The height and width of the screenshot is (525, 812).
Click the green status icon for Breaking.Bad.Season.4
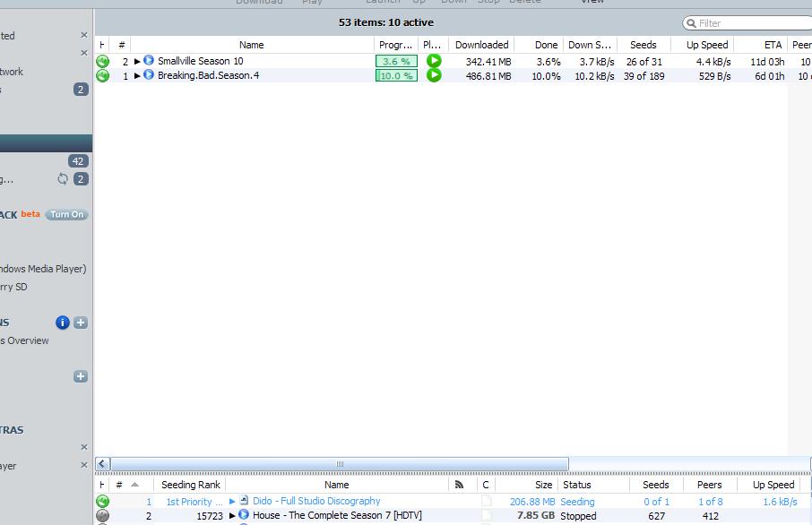pos(102,75)
